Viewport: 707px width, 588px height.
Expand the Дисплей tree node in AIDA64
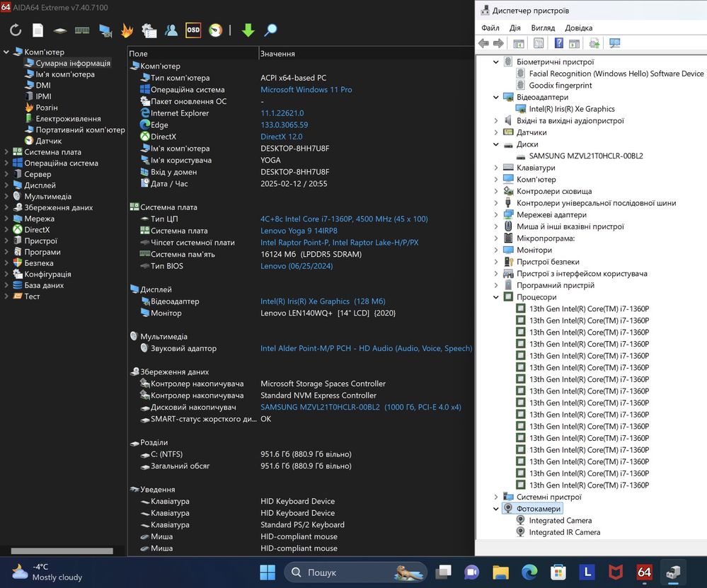tap(6, 185)
